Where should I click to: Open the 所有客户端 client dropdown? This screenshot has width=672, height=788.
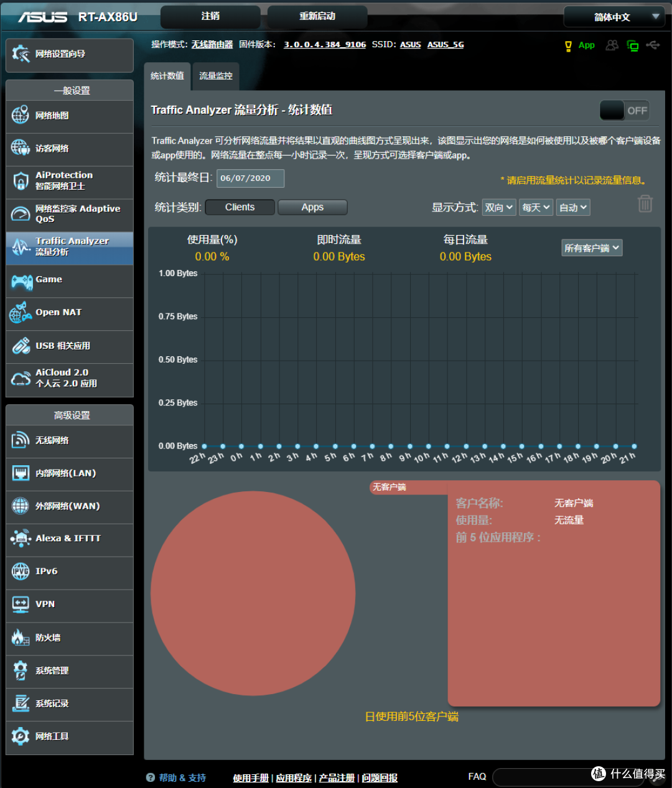(x=592, y=248)
